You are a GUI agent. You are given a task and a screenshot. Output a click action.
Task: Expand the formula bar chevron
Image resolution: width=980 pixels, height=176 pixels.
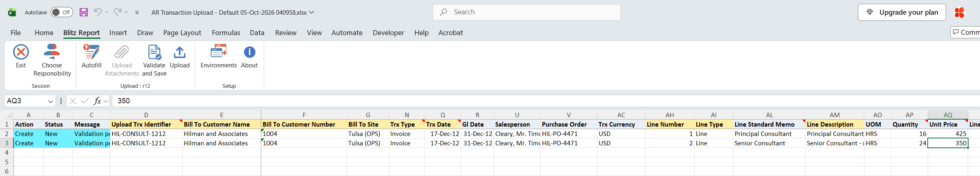click(x=106, y=101)
